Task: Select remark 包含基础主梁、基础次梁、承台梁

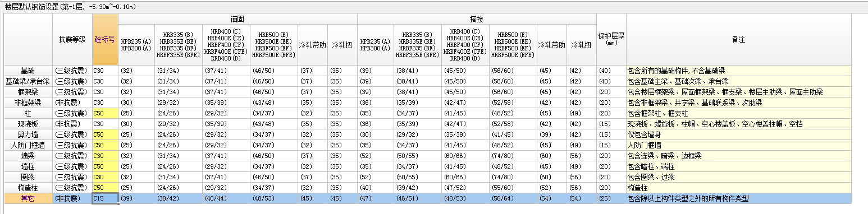Action: [738, 81]
